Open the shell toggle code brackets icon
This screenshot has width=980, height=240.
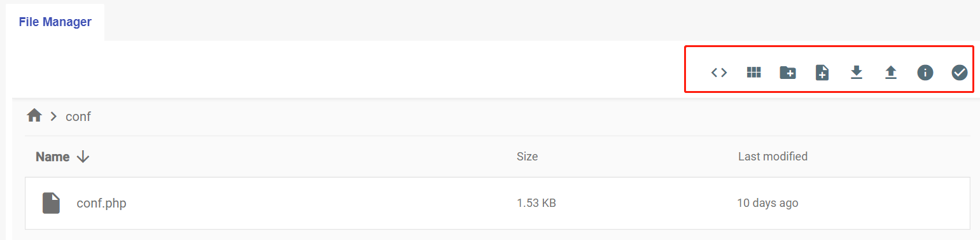click(719, 73)
